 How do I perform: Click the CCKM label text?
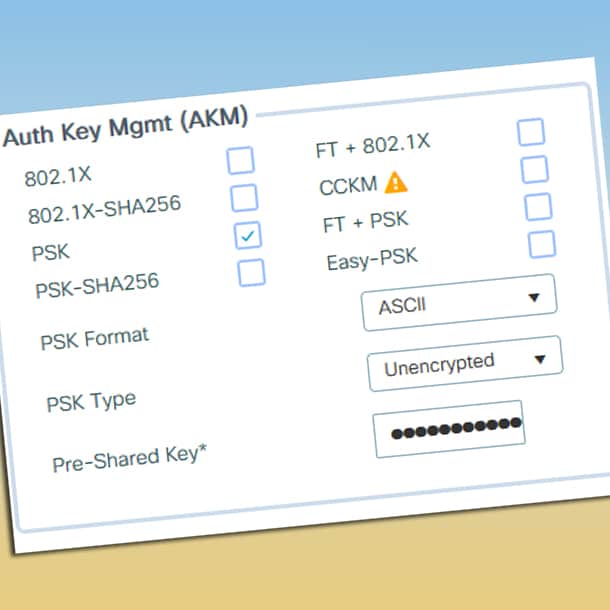click(x=346, y=186)
